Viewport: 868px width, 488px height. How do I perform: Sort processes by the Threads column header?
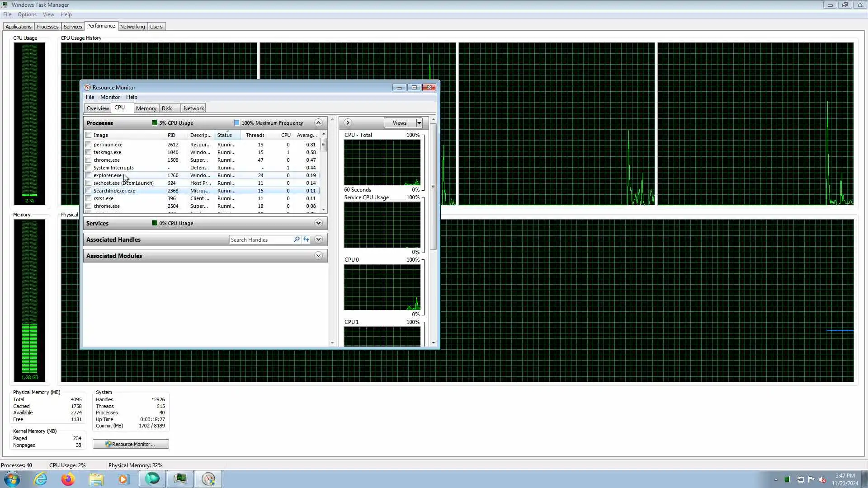[255, 135]
